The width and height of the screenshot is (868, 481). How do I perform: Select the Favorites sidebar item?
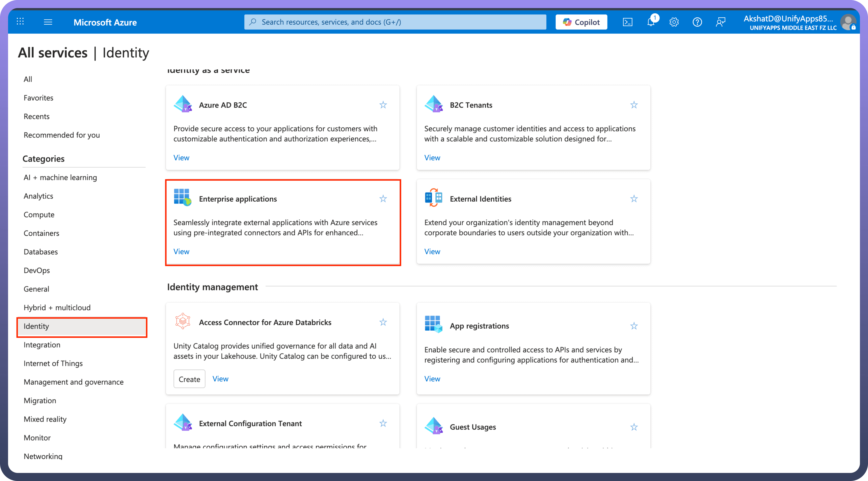(x=38, y=98)
